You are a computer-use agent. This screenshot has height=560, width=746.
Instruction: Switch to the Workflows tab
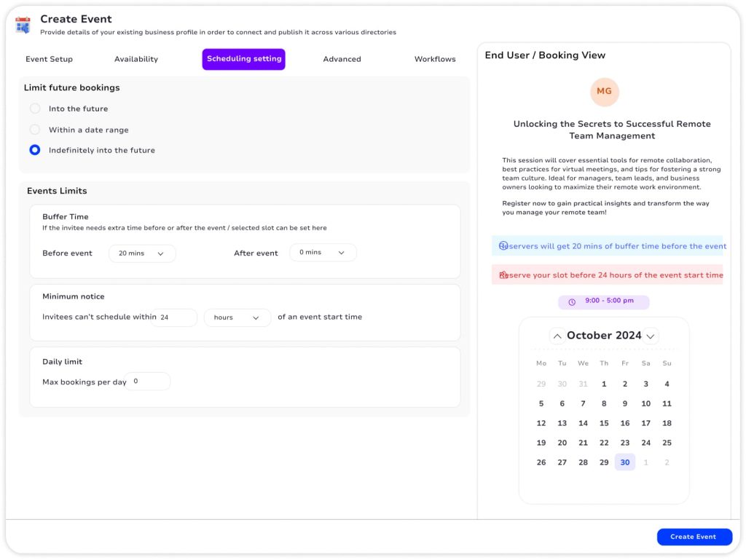(435, 59)
